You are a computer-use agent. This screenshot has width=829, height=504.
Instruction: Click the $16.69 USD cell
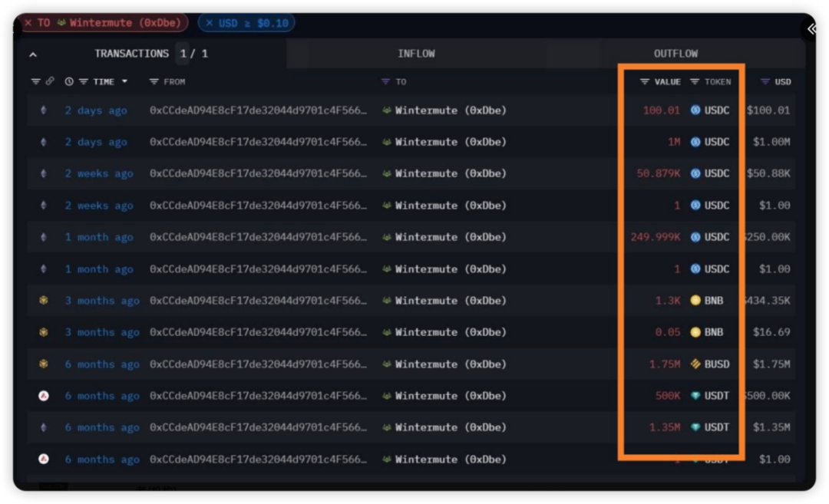click(771, 332)
